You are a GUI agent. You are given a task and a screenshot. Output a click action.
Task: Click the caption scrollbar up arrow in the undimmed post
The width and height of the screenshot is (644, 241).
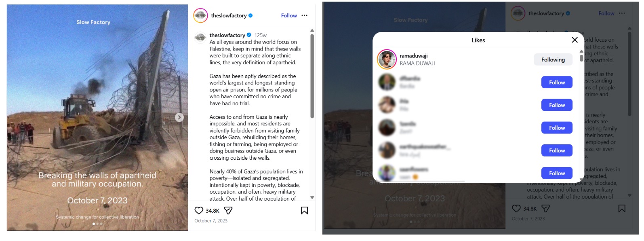[x=312, y=31]
